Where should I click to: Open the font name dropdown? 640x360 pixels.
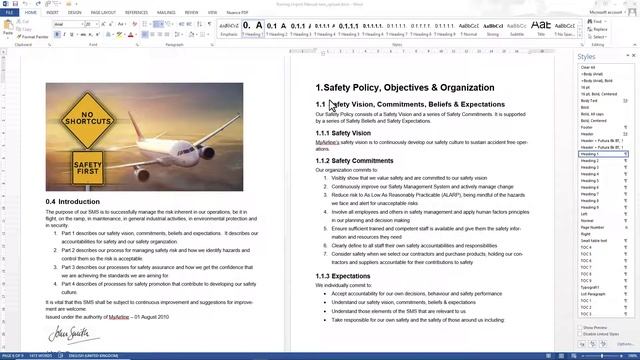point(82,24)
